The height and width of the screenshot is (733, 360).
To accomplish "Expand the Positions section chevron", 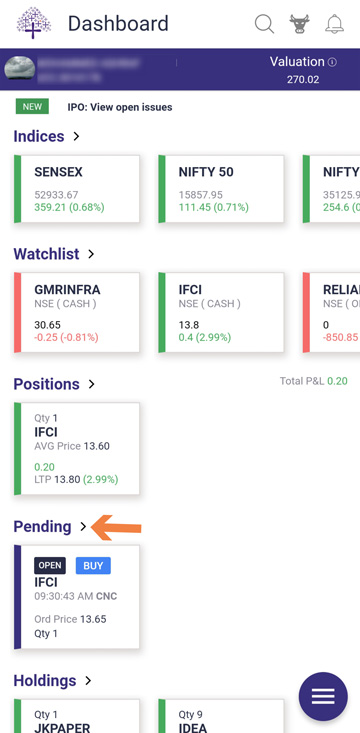I will (x=92, y=384).
